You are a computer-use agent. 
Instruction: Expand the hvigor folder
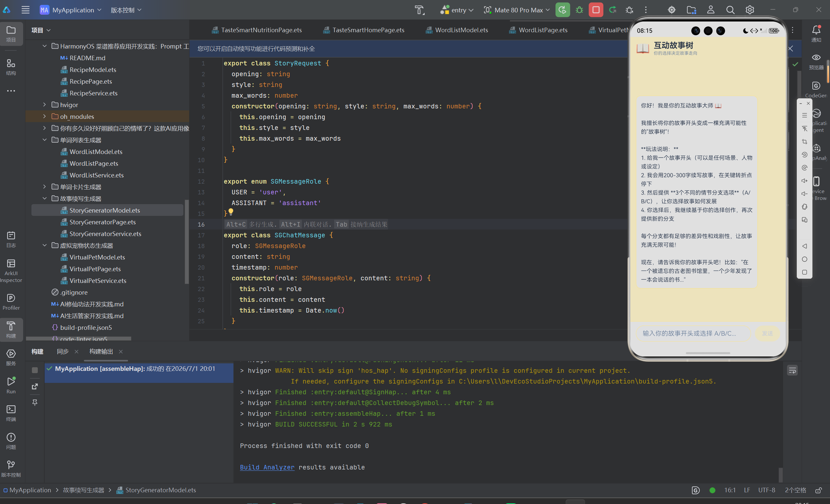(45, 105)
